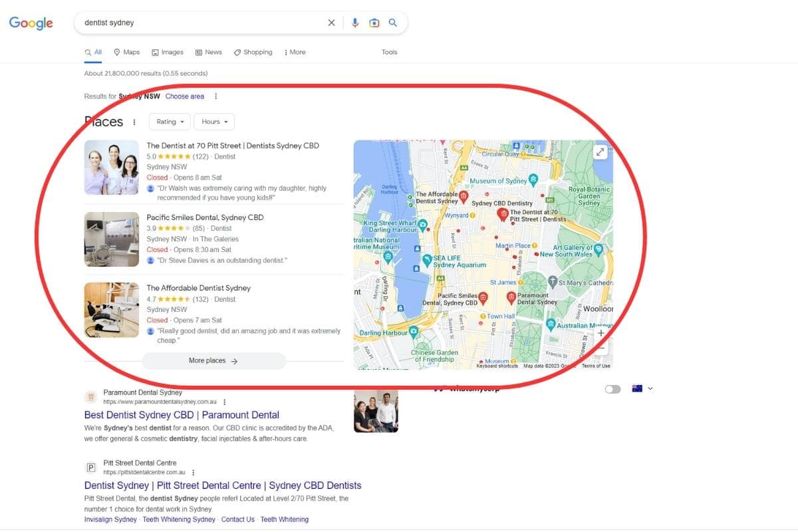Expand the map to full view

click(x=600, y=152)
